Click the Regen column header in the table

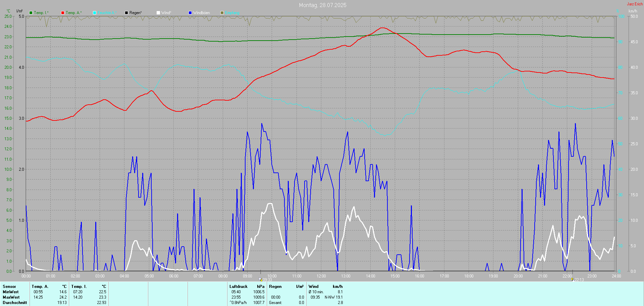coord(275,287)
